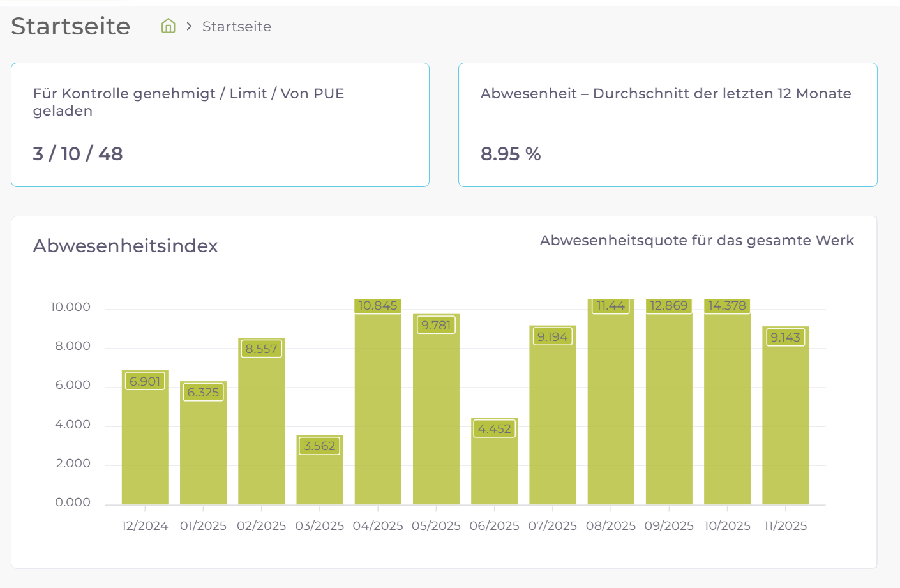Click the 14.378 value label on the 10/2025 bar
900x588 pixels.
click(x=727, y=306)
